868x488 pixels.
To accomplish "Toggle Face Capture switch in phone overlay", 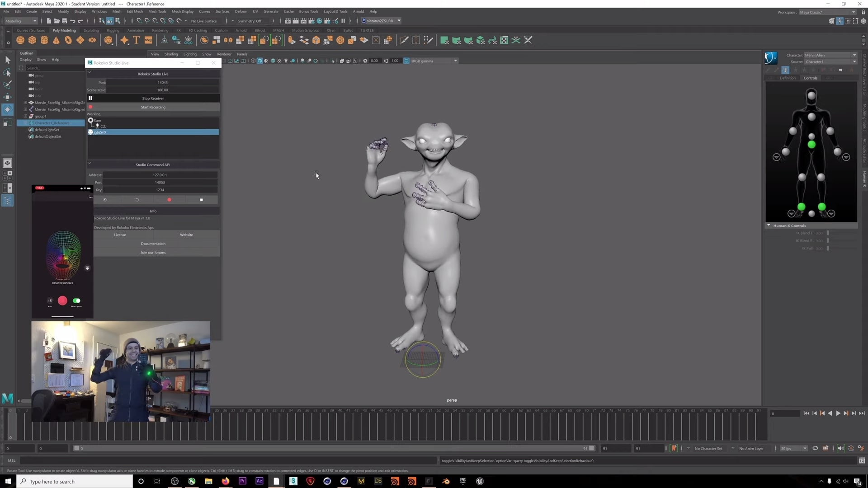I will pos(76,300).
